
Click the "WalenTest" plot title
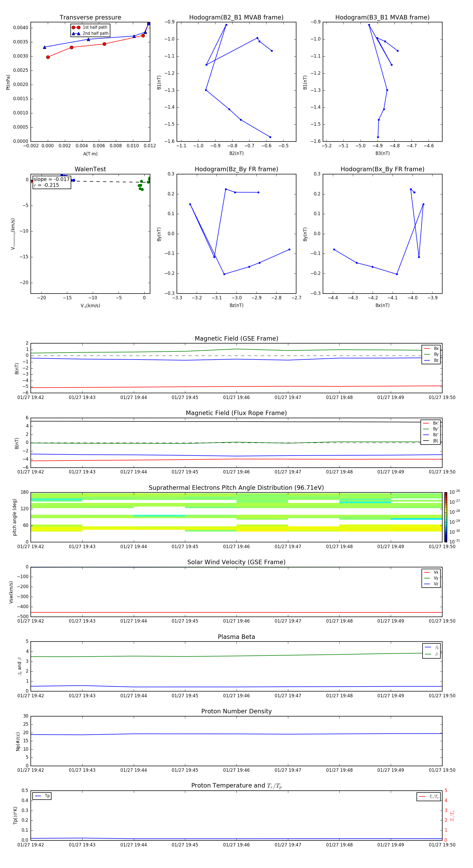pos(90,169)
